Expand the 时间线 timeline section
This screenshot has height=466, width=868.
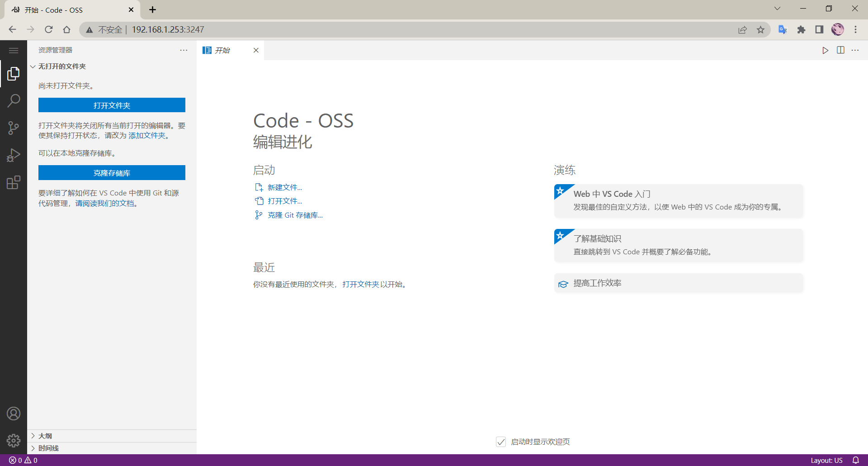48,448
